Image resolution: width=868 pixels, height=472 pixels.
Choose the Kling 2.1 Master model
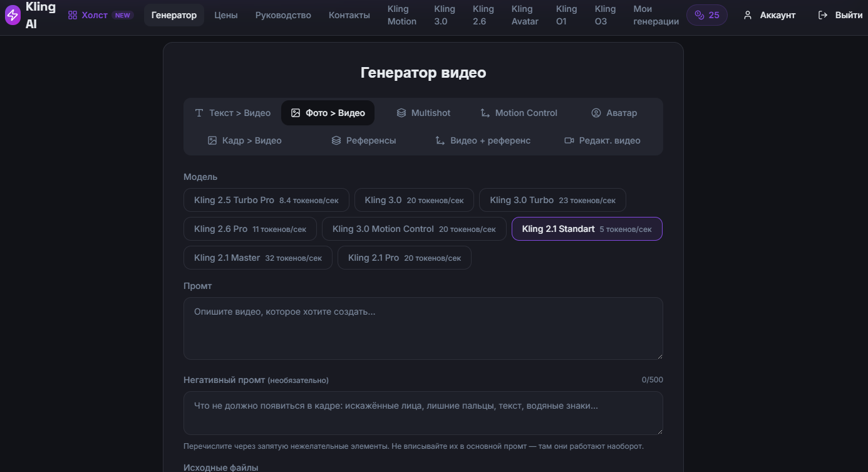(x=258, y=258)
